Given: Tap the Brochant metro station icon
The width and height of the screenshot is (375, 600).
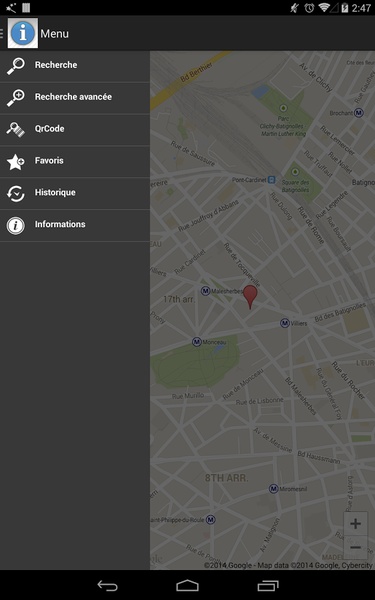Looking at the screenshot, I should click(x=359, y=113).
